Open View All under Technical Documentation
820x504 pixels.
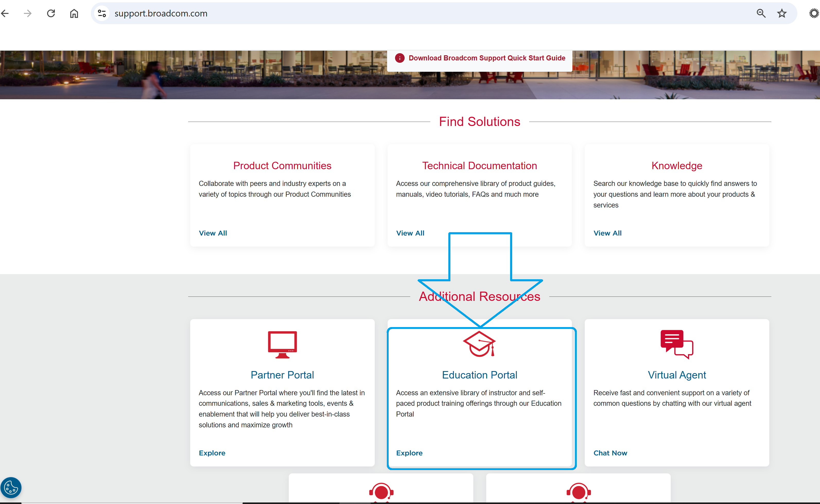point(410,233)
